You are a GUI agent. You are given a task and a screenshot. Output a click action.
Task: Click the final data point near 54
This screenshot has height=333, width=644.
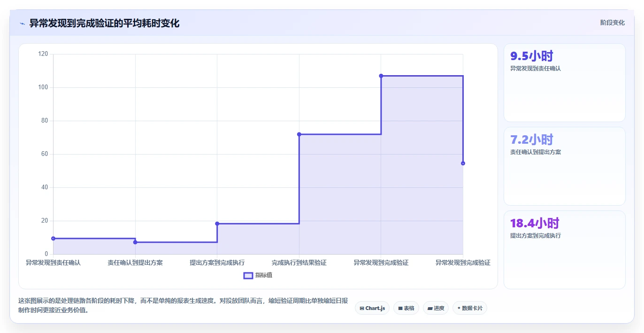coord(463,163)
